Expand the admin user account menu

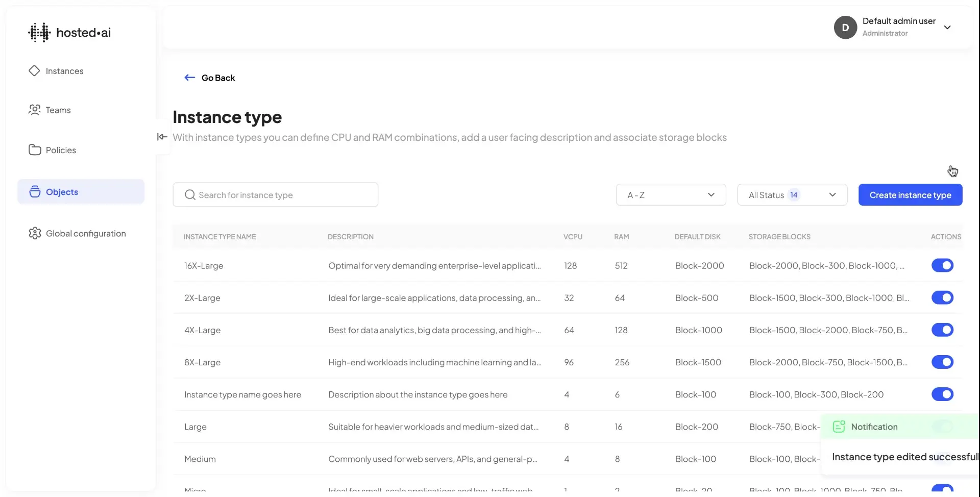(948, 27)
